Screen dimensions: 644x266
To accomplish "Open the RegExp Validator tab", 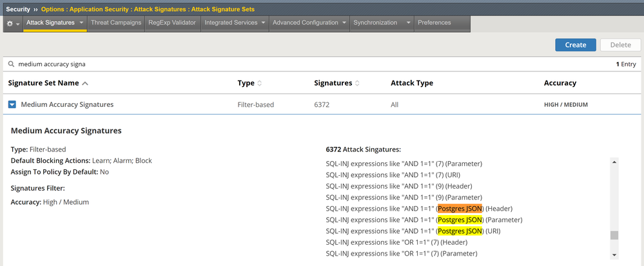I will pos(171,23).
